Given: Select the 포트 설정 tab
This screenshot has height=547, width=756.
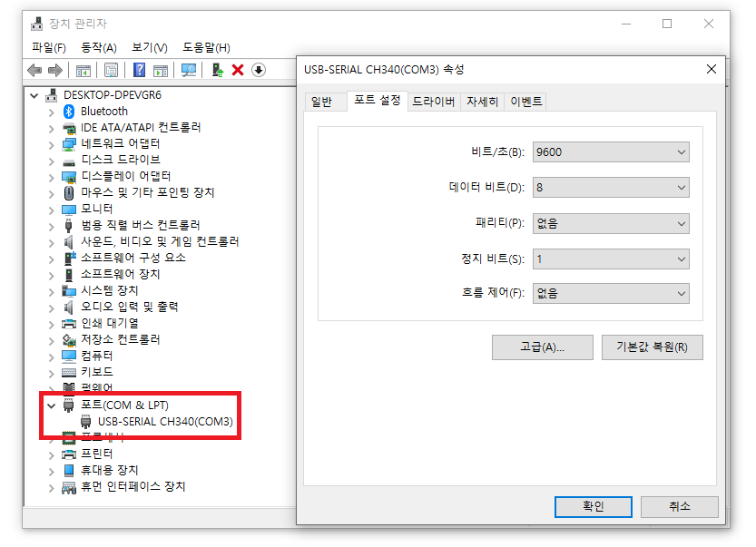Looking at the screenshot, I should (x=377, y=101).
